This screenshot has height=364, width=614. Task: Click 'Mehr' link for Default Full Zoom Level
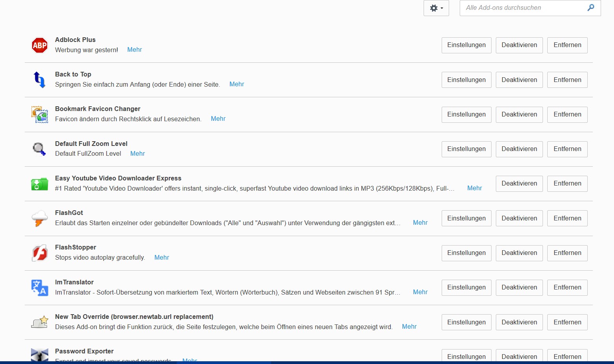(x=137, y=154)
